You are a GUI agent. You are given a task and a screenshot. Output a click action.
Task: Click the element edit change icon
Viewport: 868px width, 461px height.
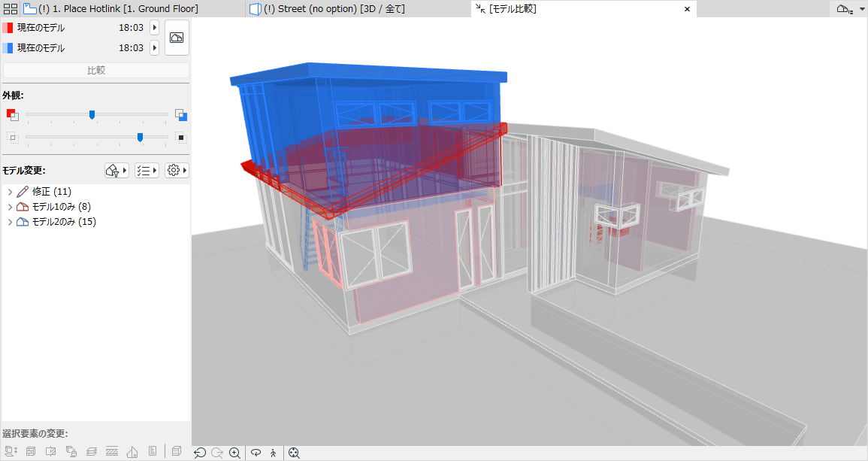point(51,451)
